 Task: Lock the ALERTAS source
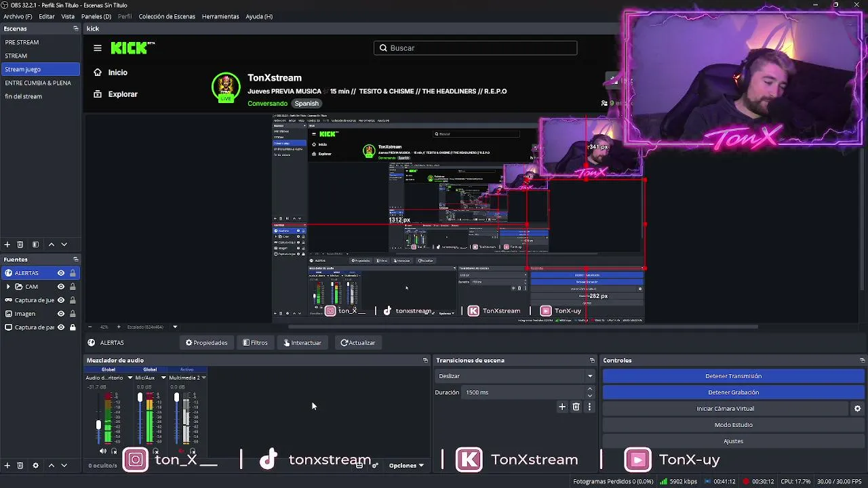pyautogui.click(x=73, y=273)
